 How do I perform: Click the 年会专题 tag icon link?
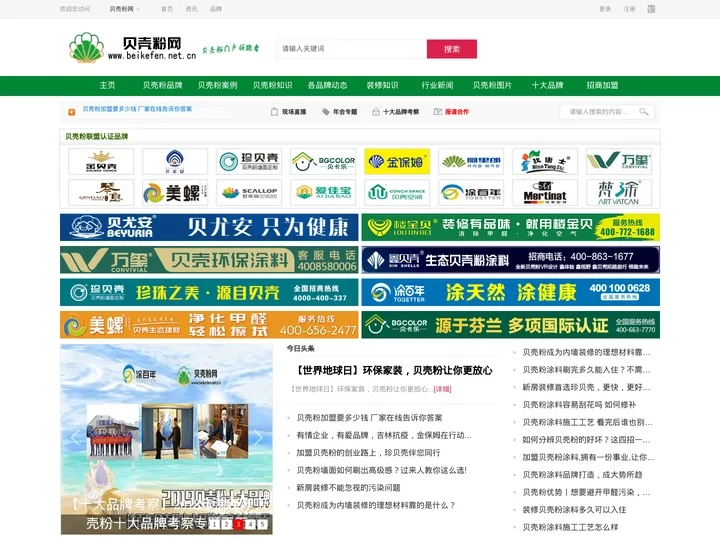[339, 112]
